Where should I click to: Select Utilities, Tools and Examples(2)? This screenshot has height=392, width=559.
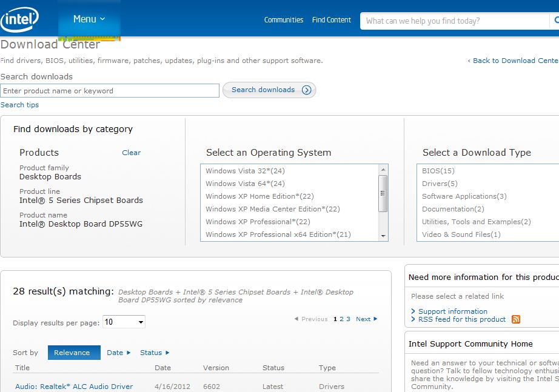click(x=477, y=222)
